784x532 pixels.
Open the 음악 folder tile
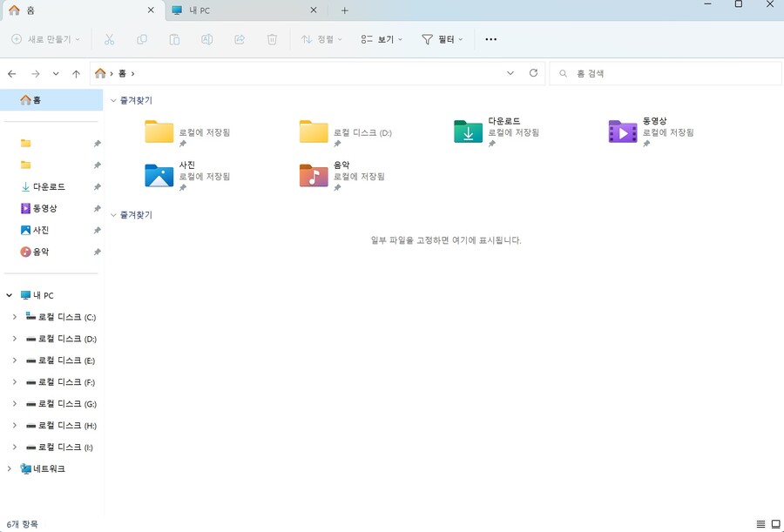(343, 176)
